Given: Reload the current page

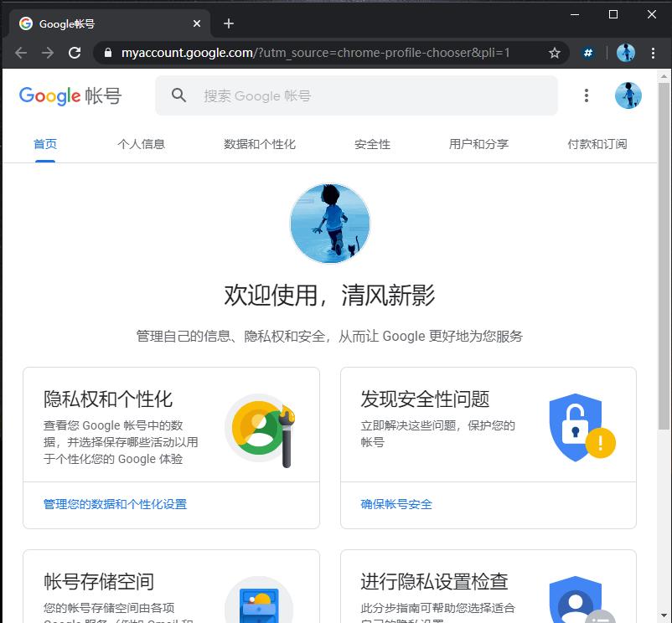Looking at the screenshot, I should tap(75, 52).
